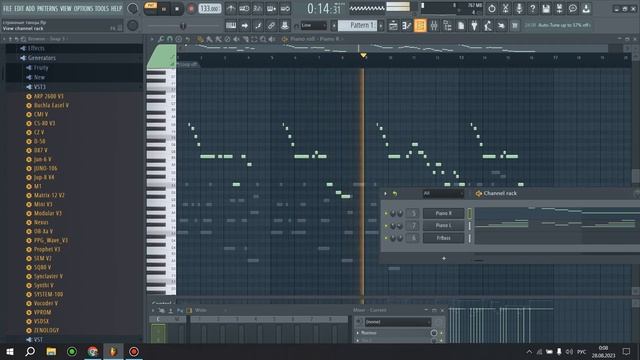Open the browser/tree view icon

pos(447,26)
